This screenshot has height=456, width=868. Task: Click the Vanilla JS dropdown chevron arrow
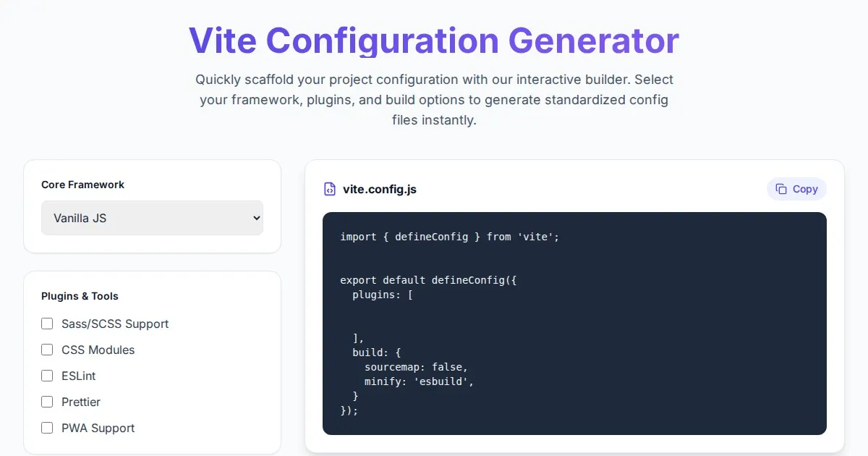(255, 218)
